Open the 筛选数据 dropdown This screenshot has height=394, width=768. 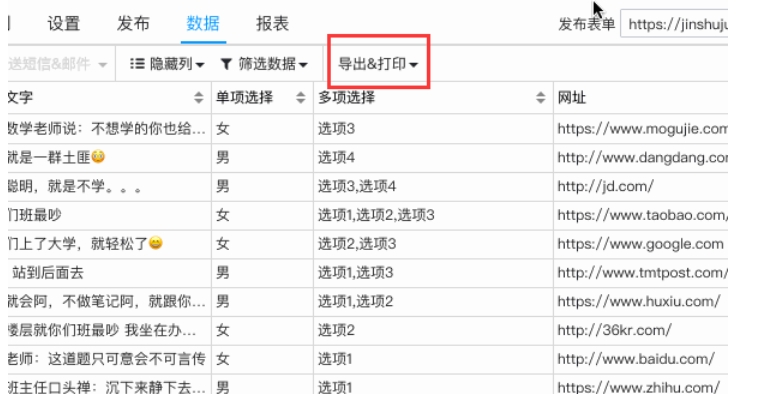point(264,64)
